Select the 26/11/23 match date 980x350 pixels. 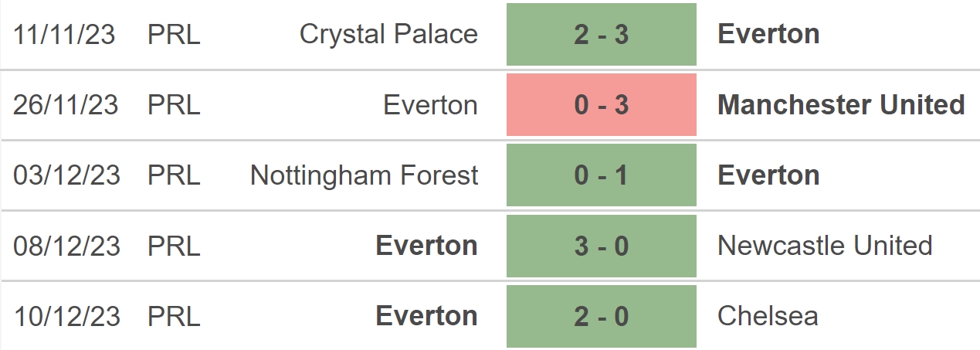pyautogui.click(x=66, y=105)
